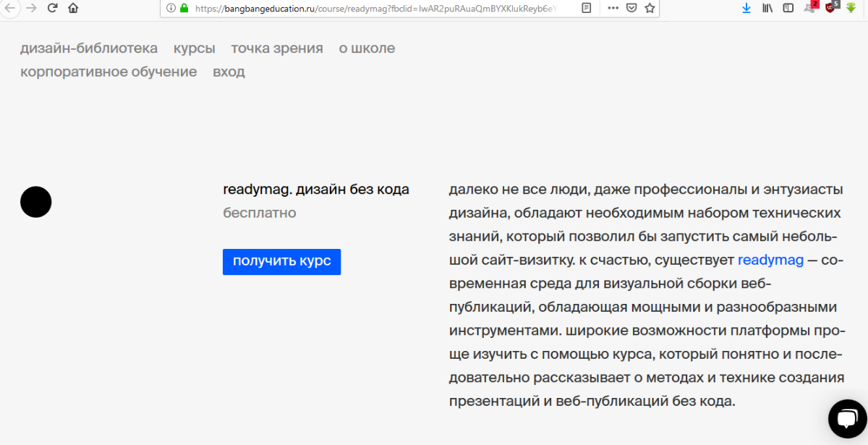Open the browser home page
The image size is (868, 445).
[73, 8]
